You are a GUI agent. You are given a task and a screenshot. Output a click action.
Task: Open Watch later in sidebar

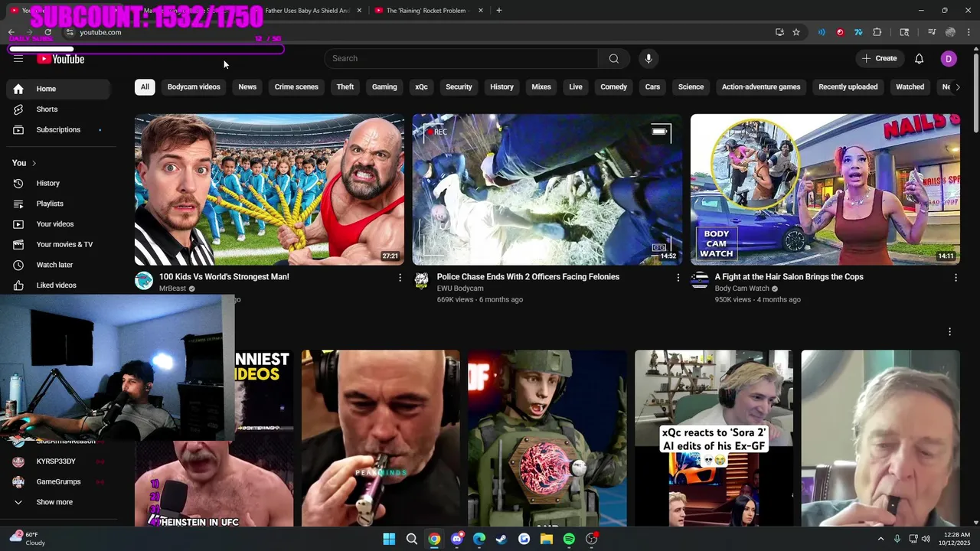pos(58,265)
